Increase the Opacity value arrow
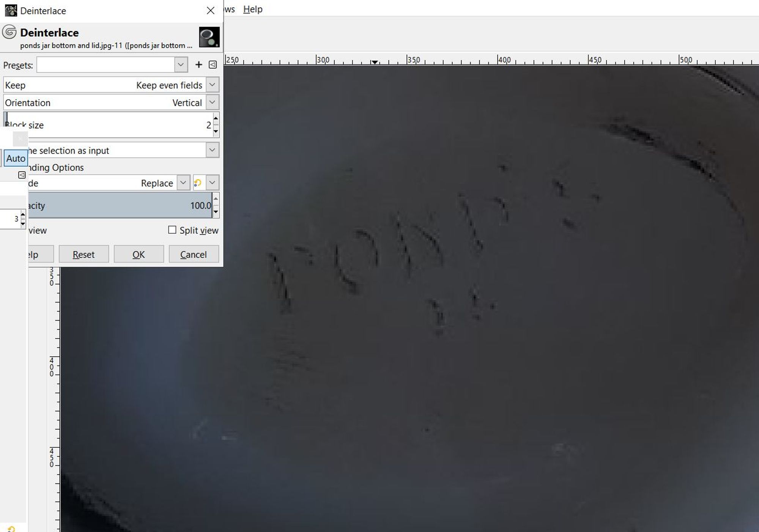 click(x=216, y=199)
